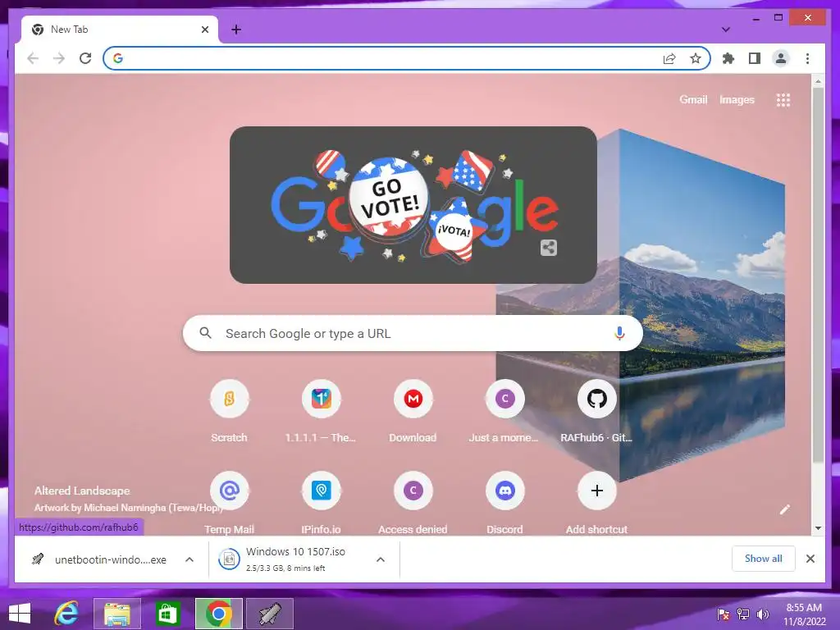Click the taskbar clock showing 8:55 AM
The image size is (840, 630).
coord(804,614)
